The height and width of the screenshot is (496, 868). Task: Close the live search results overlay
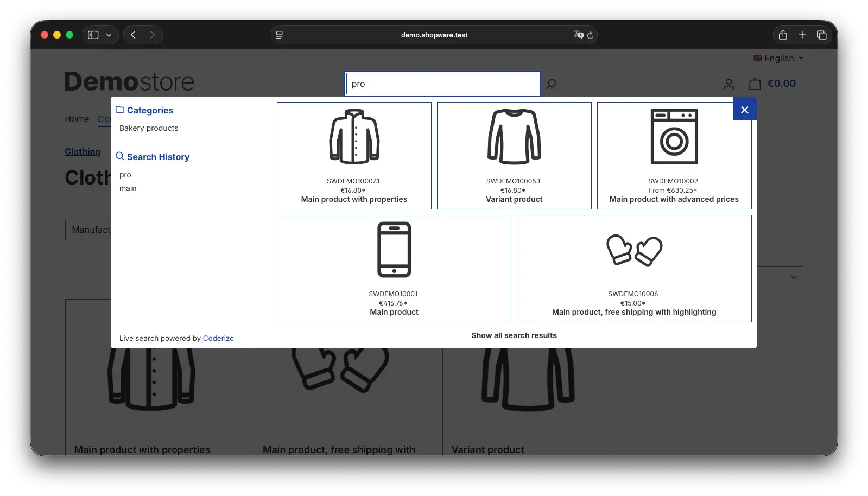tap(744, 110)
